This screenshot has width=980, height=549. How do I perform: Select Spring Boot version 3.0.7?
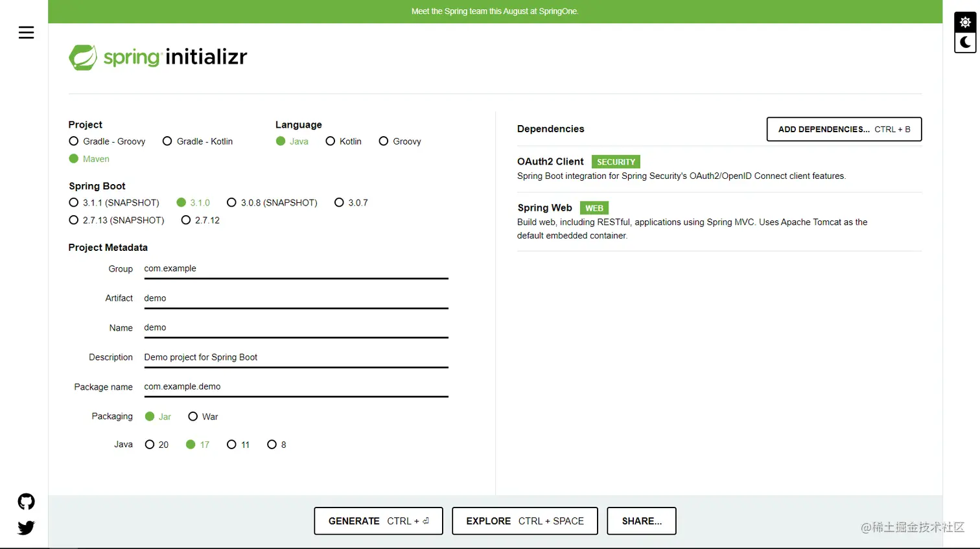(339, 202)
